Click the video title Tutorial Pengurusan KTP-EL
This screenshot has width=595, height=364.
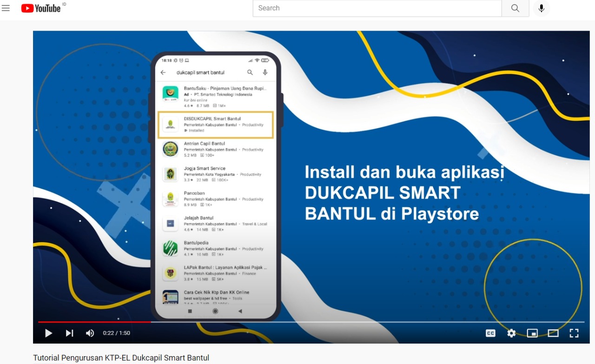(x=121, y=358)
